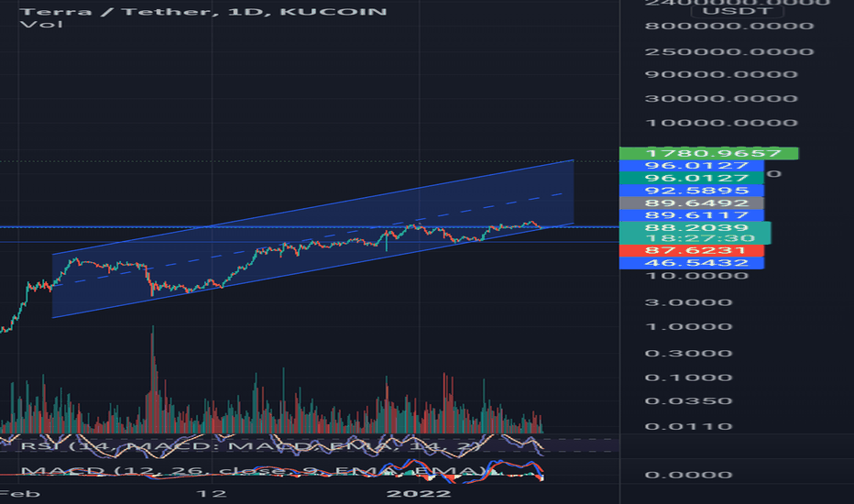Click the 18:27:30 bar countdown timer
854x504 pixels.
[x=700, y=238]
